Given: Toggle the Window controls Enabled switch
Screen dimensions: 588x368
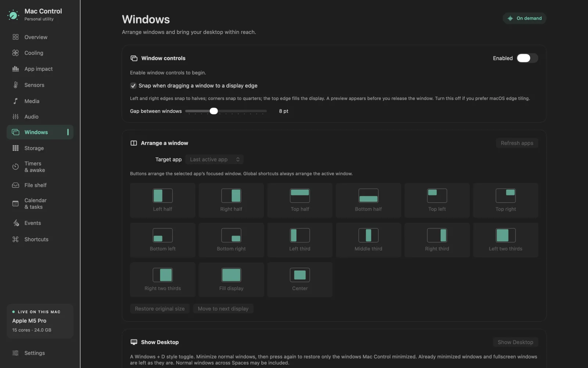Looking at the screenshot, I should pyautogui.click(x=527, y=58).
